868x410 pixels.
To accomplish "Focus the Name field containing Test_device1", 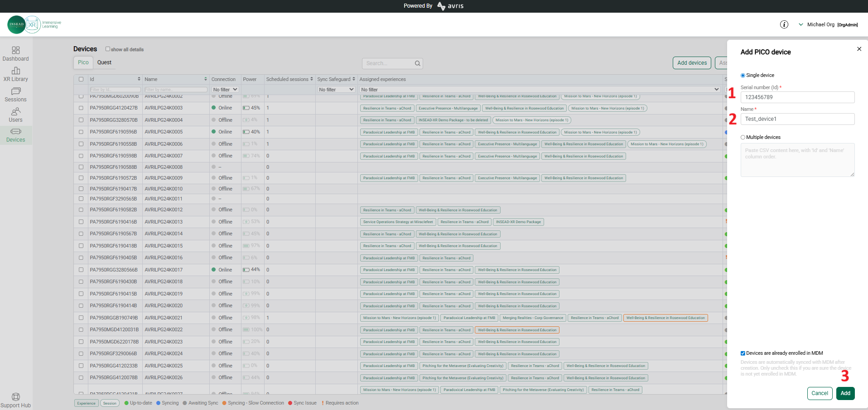I will click(x=797, y=119).
